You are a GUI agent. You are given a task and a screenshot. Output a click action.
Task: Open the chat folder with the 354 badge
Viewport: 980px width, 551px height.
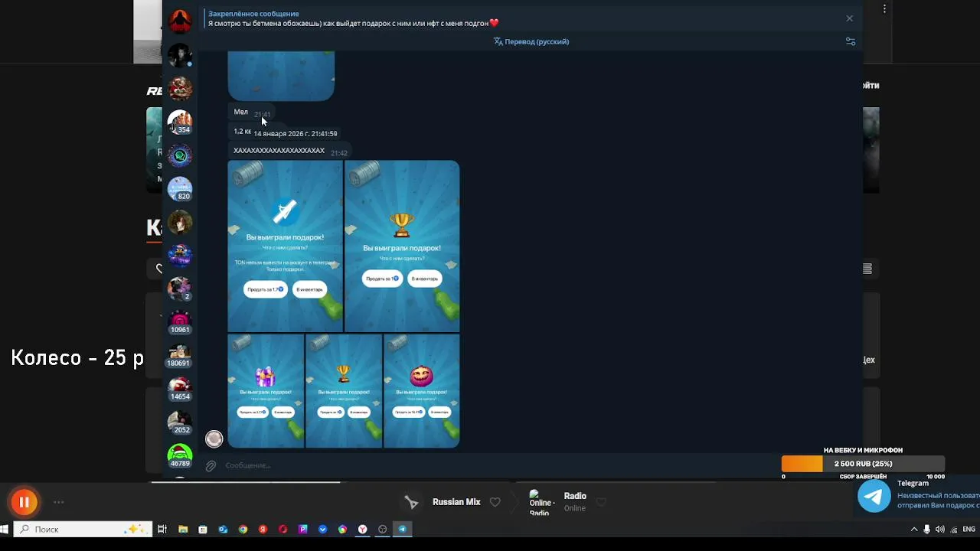[180, 122]
